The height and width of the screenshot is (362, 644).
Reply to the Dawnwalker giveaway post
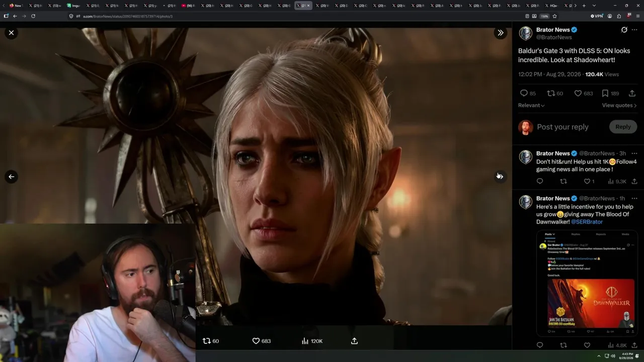(540, 345)
